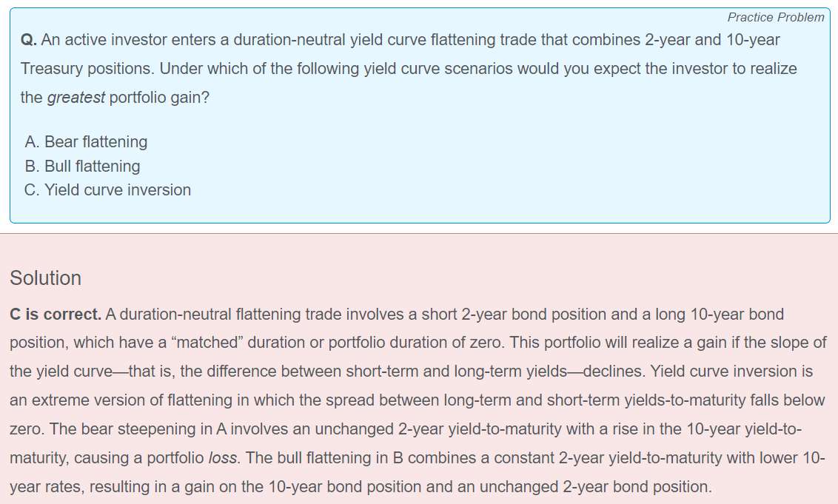This screenshot has height=504, width=838.
Task: Click the word "Treasury" in the question
Action: [x=50, y=68]
